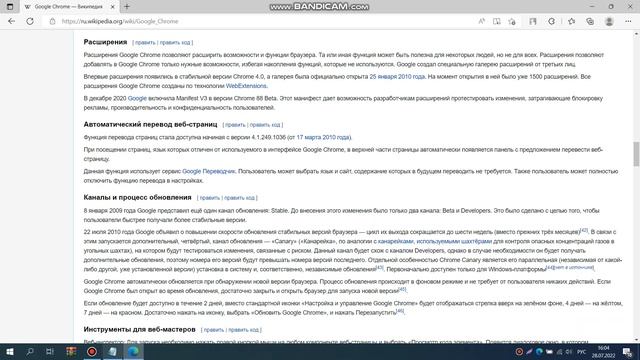The image size is (640, 360).
Task: Open a new browser tab
Action: [127, 7]
